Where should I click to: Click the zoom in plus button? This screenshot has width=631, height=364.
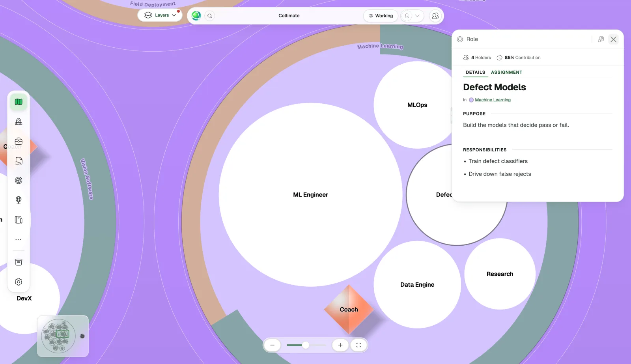pyautogui.click(x=340, y=345)
